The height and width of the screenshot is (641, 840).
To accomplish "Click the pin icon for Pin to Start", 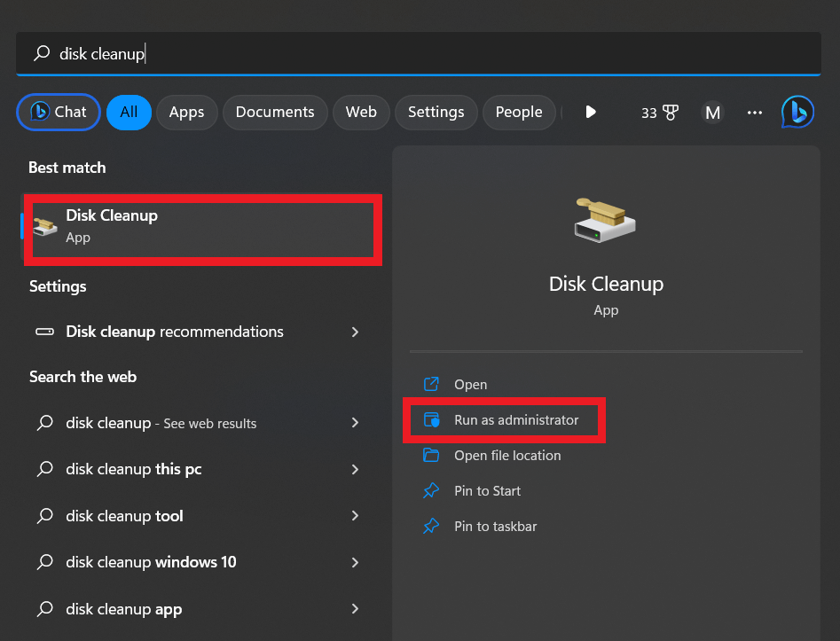I will [431, 490].
